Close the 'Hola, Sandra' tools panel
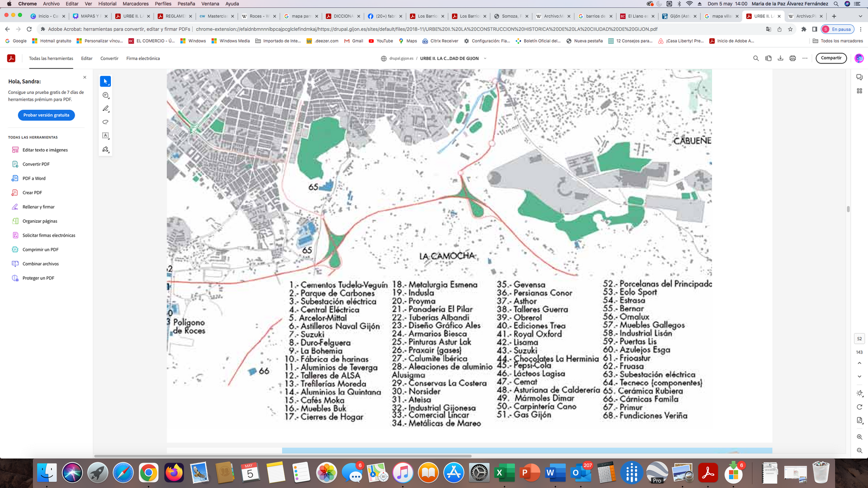The height and width of the screenshot is (488, 868). 85,77
